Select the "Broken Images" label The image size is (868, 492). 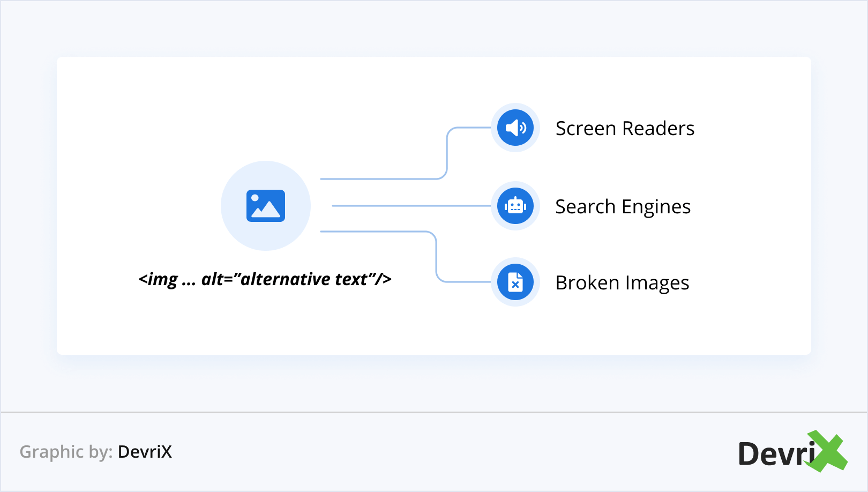click(x=622, y=283)
